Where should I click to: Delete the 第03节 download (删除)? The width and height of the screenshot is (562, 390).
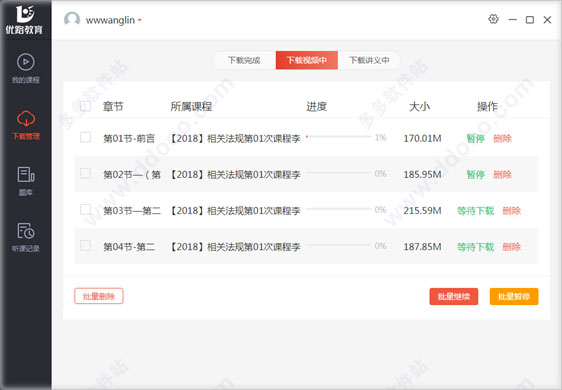(x=511, y=211)
